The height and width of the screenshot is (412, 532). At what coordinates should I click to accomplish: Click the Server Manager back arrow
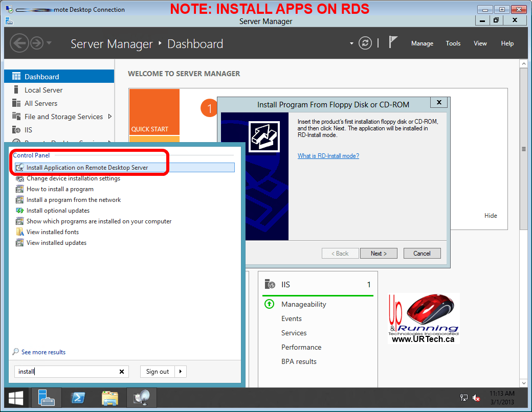tap(19, 43)
